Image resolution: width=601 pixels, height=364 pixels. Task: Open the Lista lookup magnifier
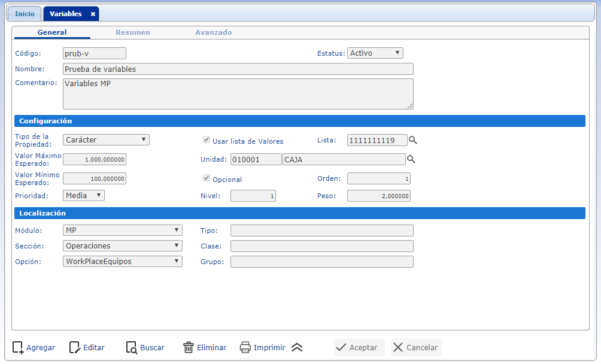pos(412,140)
